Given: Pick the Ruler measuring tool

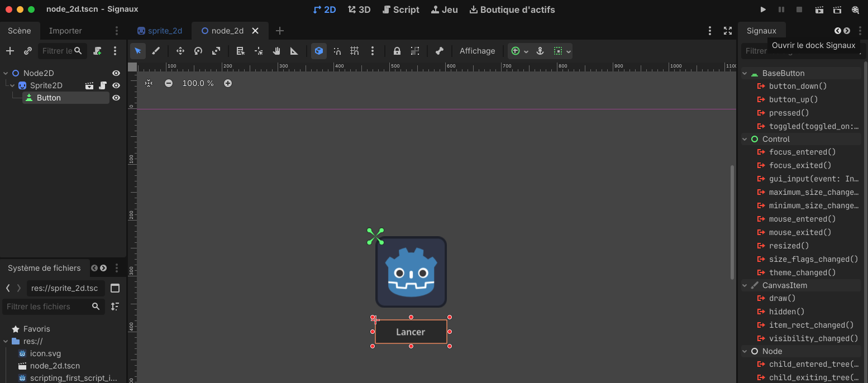Looking at the screenshot, I should (294, 51).
